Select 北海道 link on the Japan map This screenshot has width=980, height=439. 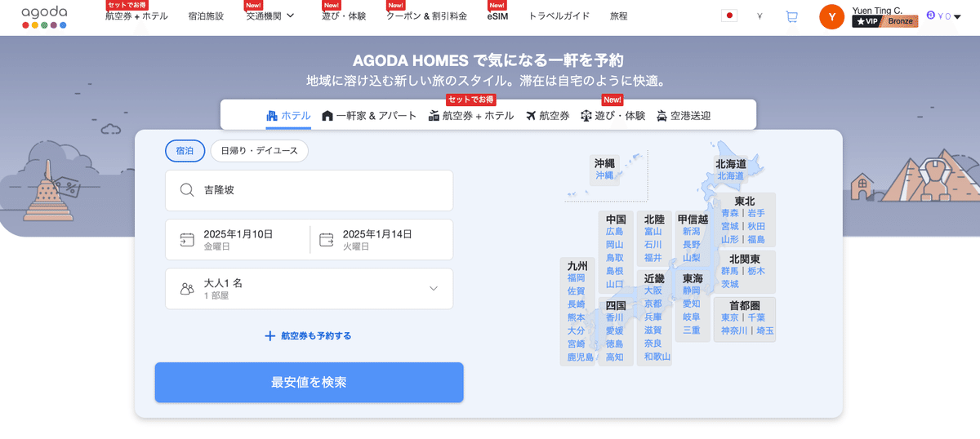click(731, 175)
